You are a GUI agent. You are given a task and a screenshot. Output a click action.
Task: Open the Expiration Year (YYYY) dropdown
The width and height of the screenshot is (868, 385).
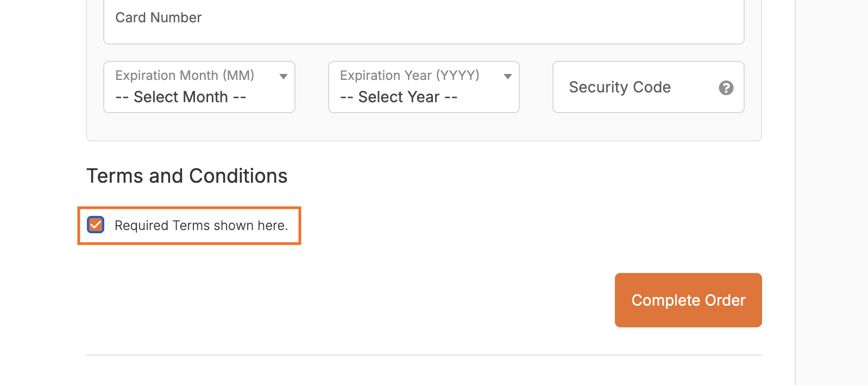coord(424,87)
